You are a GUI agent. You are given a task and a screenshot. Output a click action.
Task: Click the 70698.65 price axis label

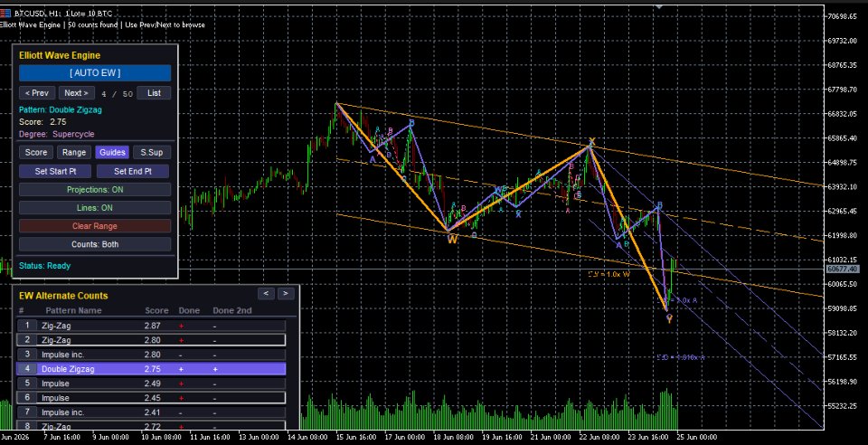click(842, 16)
